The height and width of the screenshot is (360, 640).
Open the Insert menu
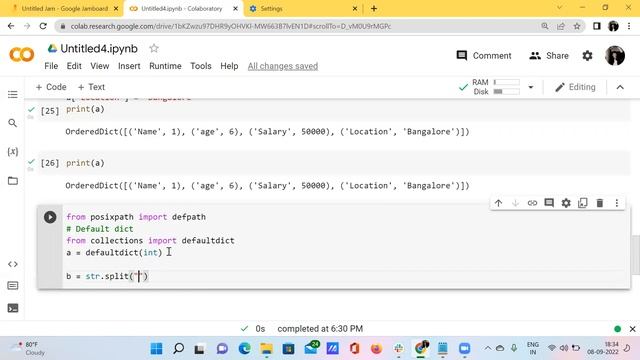point(129,66)
